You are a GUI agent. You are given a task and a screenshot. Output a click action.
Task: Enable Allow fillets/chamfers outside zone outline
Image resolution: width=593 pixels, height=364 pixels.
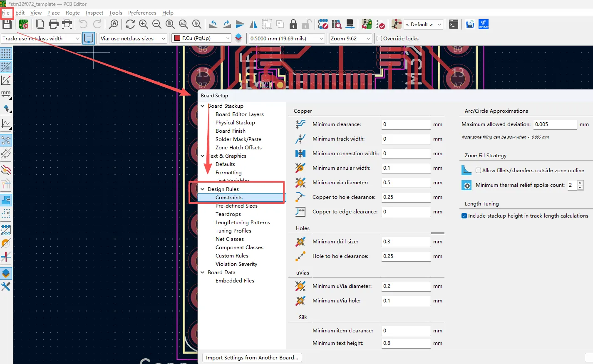[x=478, y=170]
